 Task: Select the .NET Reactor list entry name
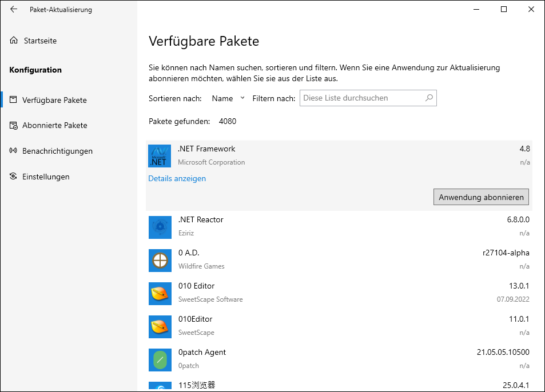(x=201, y=219)
